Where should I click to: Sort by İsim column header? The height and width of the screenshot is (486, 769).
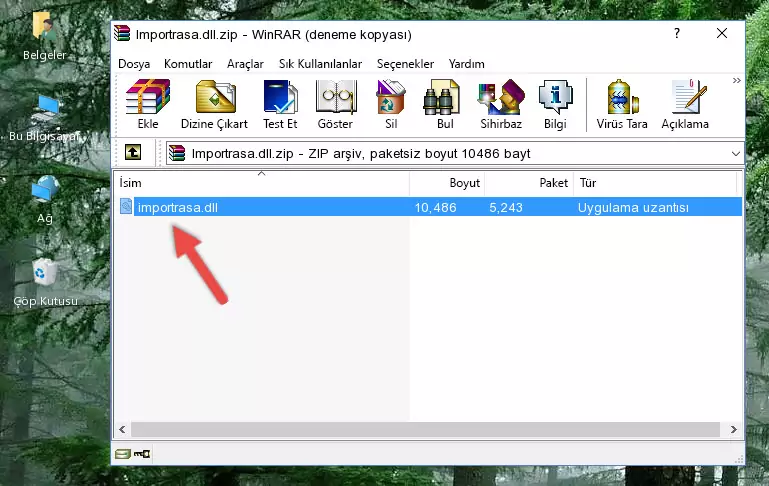[x=262, y=183]
